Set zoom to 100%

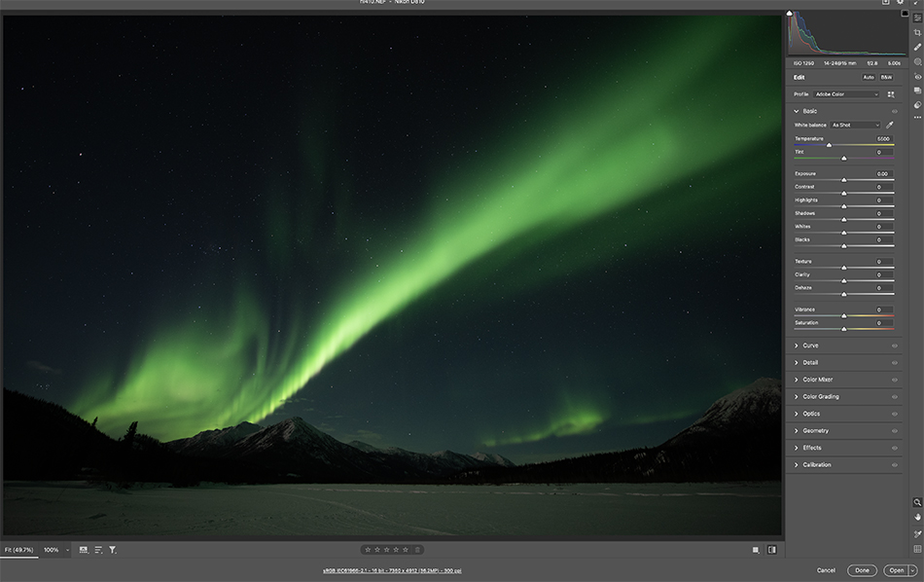pyautogui.click(x=52, y=550)
